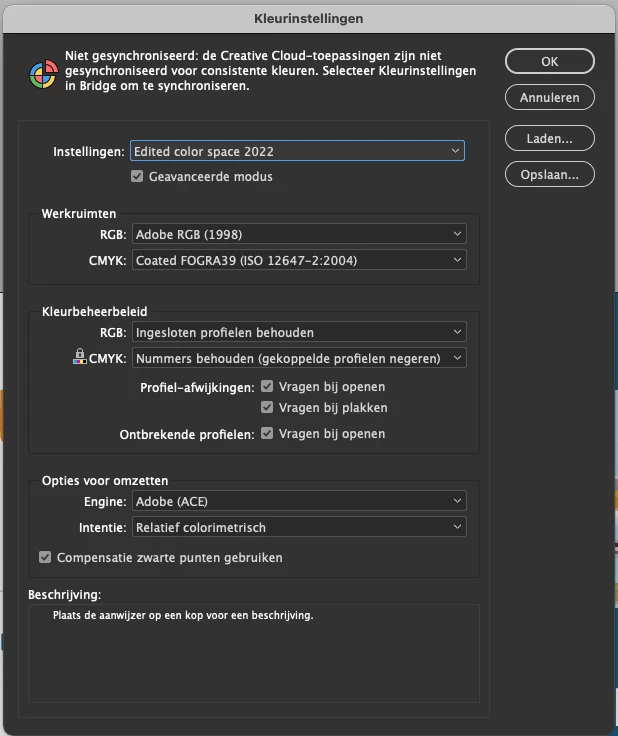Click the lock icon beside CMYK policy
The height and width of the screenshot is (736, 618).
(79, 357)
